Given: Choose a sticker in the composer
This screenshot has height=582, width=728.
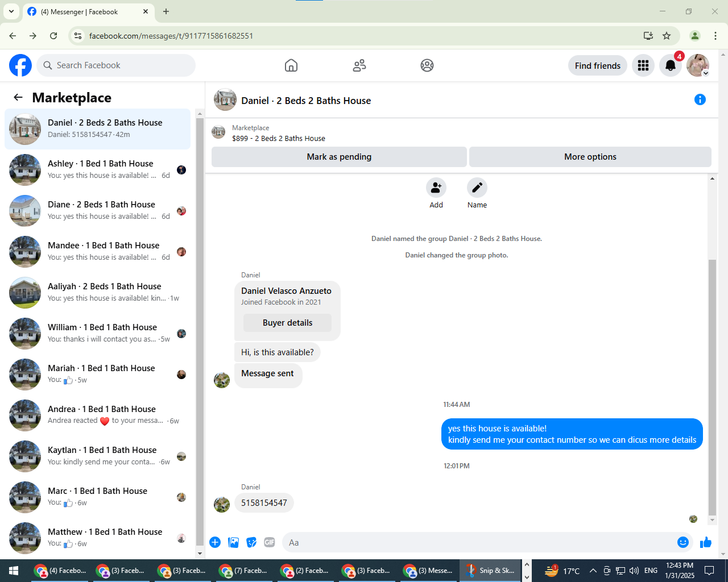Looking at the screenshot, I should 251,542.
